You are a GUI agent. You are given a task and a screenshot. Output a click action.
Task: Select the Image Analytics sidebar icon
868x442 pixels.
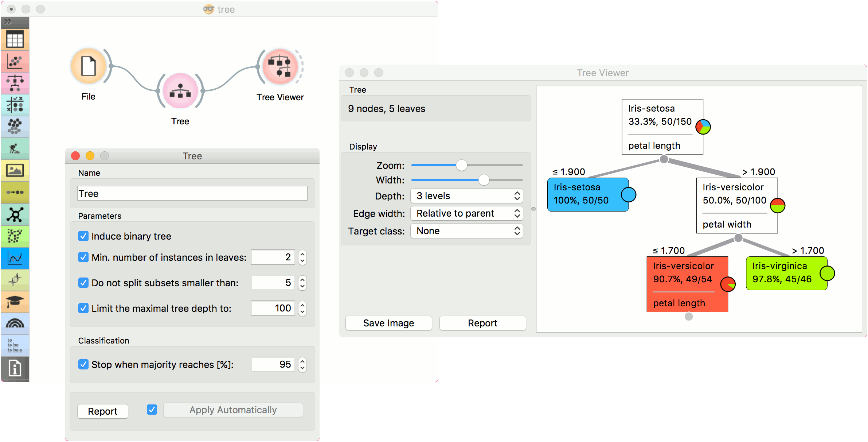click(15, 170)
